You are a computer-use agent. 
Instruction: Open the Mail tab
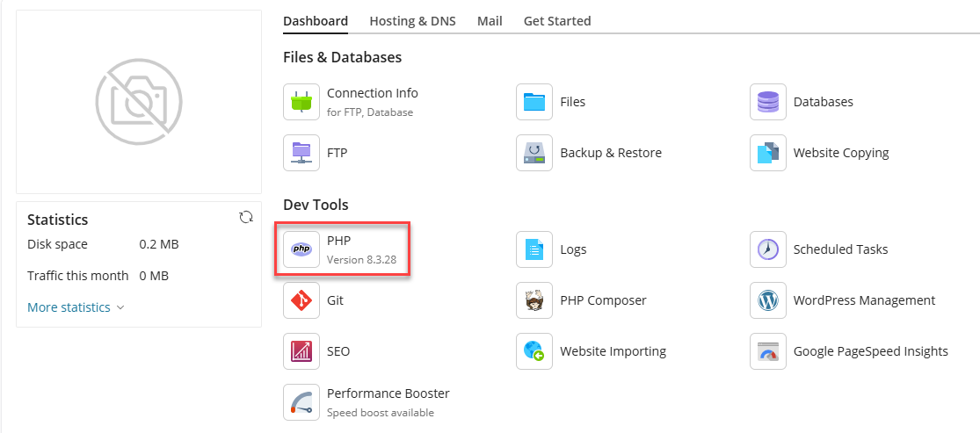click(490, 20)
